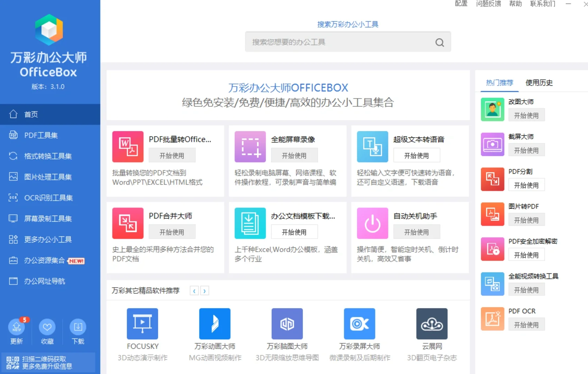
Task: Open the 配置 menu at top right
Action: pos(461,4)
